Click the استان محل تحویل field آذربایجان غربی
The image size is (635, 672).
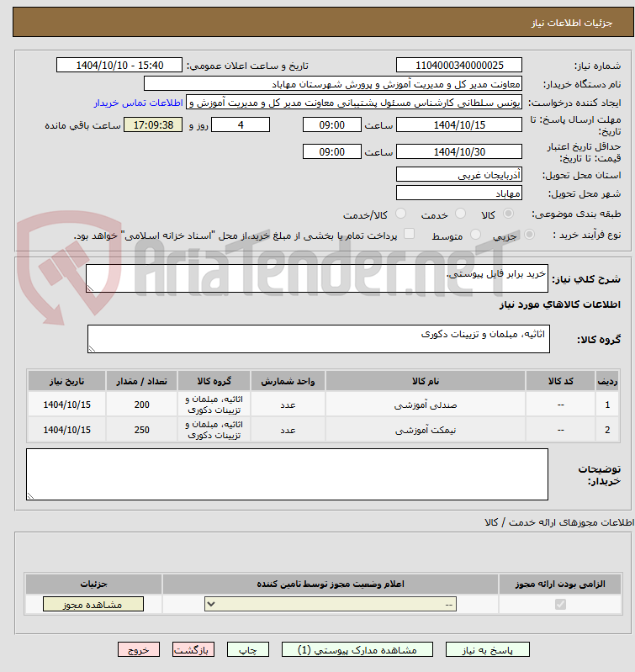coord(459,174)
